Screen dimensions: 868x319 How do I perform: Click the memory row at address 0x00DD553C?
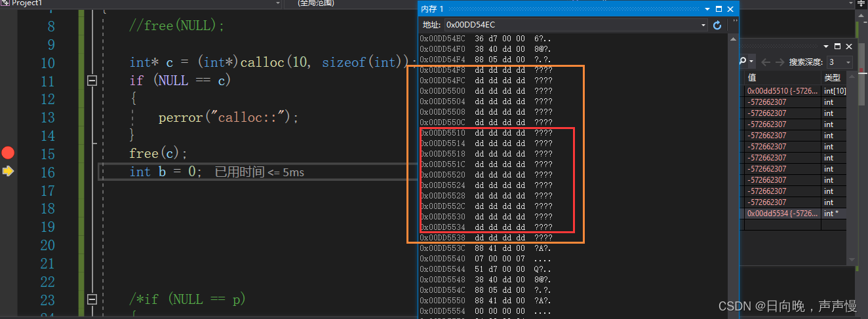tap(486, 248)
